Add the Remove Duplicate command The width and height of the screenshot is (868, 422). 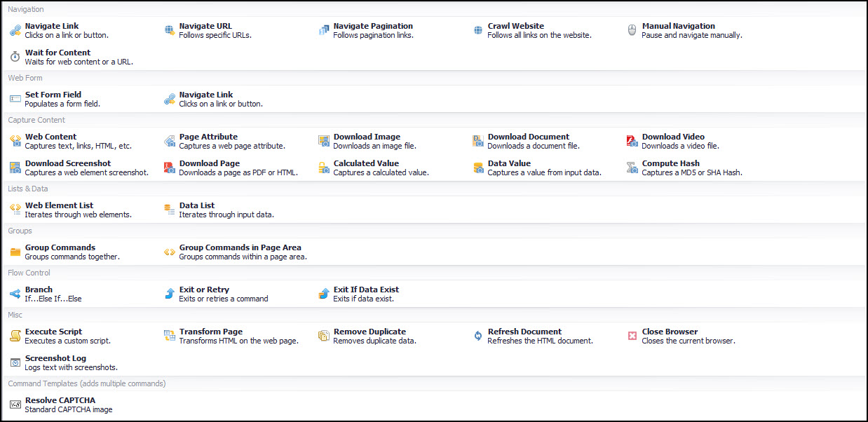(x=369, y=332)
